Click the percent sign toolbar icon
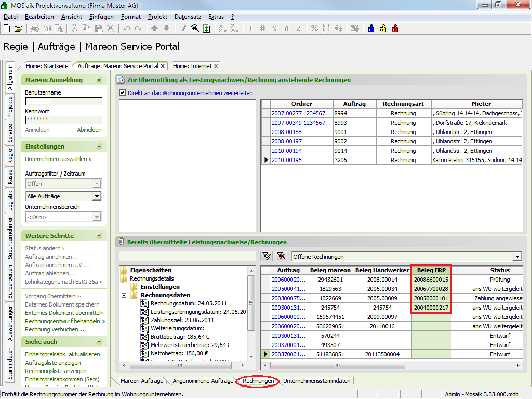 coord(314,28)
